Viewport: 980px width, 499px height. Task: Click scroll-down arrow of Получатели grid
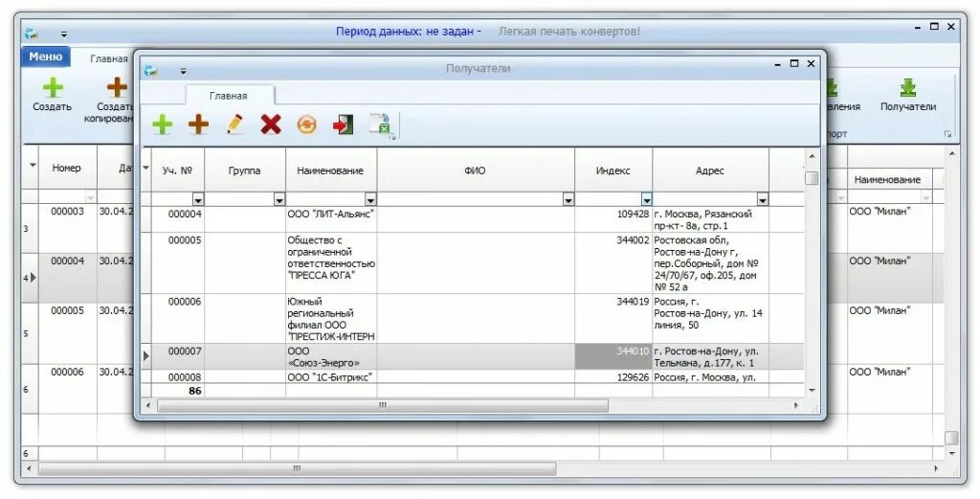coord(812,390)
